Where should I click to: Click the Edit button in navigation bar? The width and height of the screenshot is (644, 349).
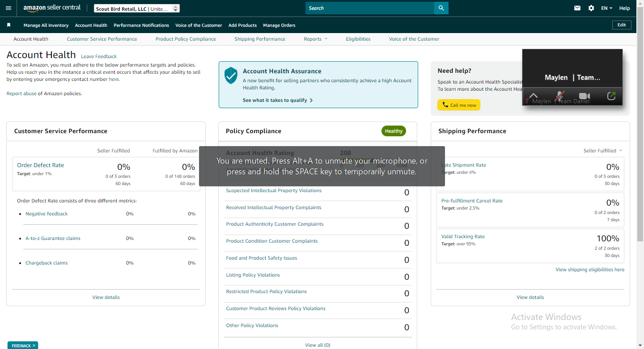(x=622, y=25)
